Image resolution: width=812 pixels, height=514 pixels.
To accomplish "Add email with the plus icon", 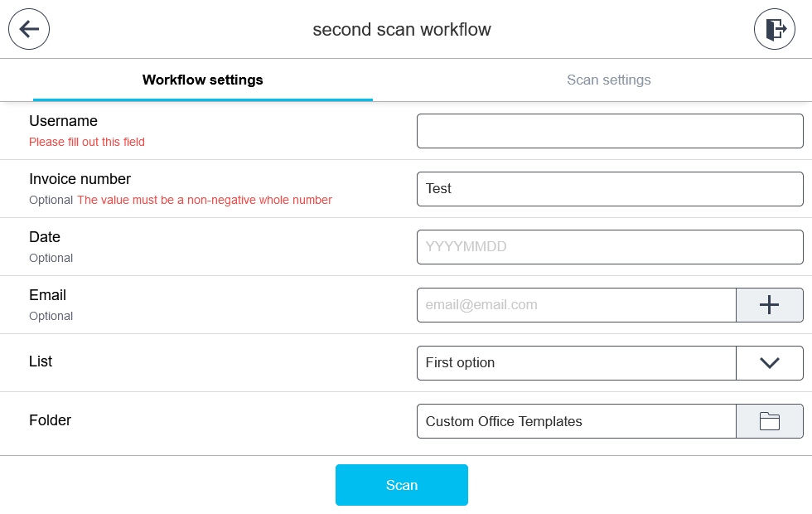I will pyautogui.click(x=769, y=305).
